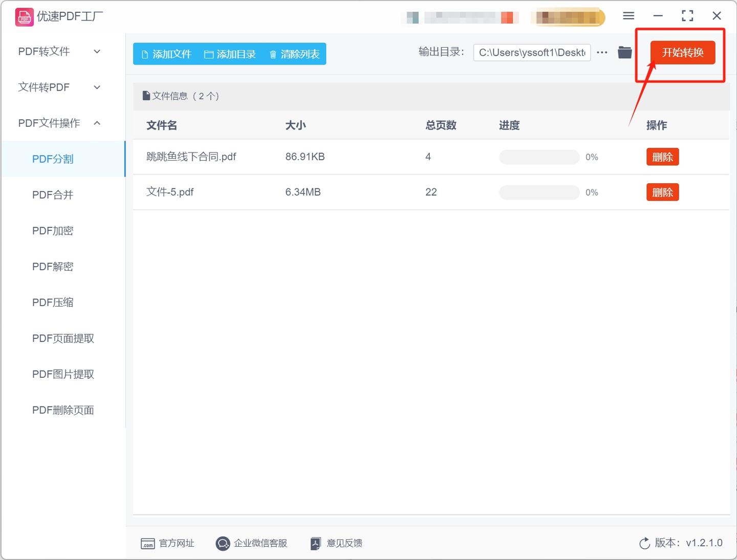Click the file info document icon

tap(146, 96)
